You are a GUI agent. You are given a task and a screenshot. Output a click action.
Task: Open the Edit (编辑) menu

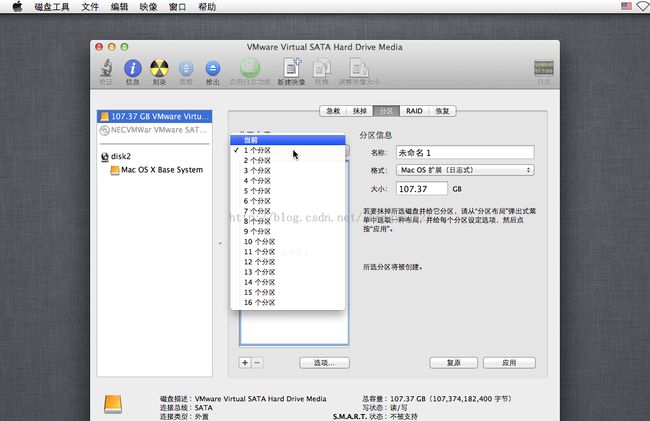pos(119,7)
